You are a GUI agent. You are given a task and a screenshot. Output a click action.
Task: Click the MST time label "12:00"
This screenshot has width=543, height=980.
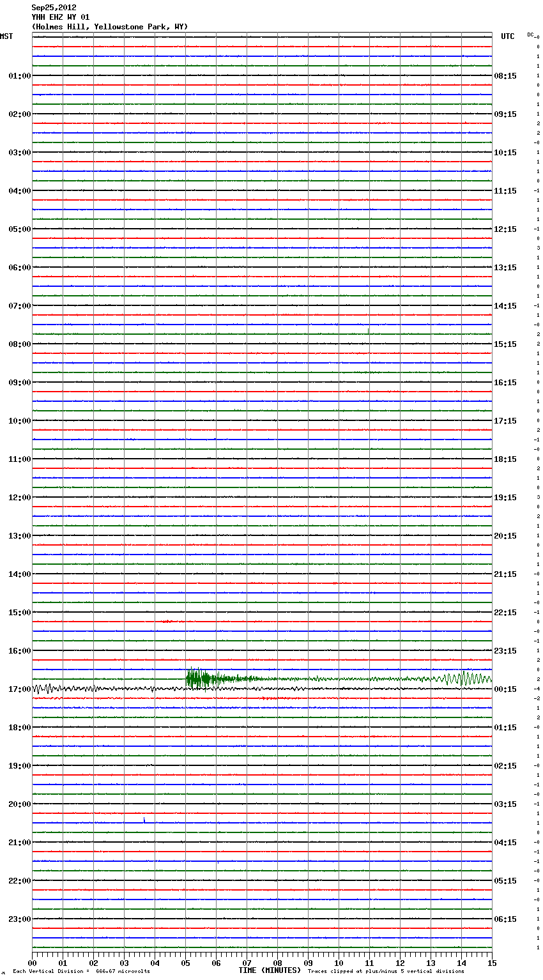coord(20,498)
